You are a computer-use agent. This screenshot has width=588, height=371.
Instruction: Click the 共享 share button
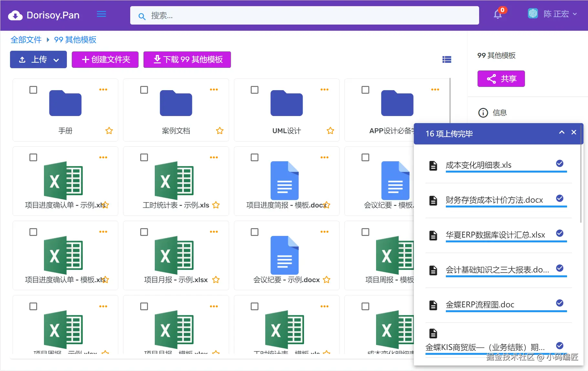coord(501,79)
